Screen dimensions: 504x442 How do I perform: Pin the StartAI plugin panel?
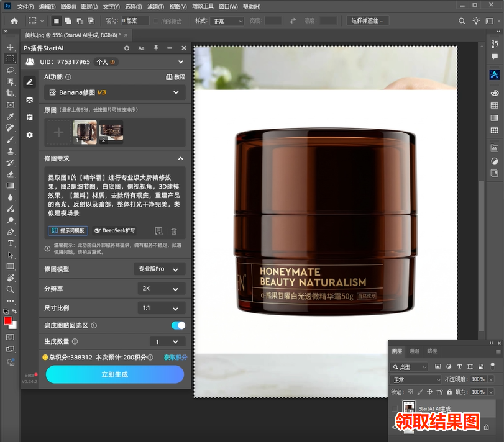pyautogui.click(x=156, y=48)
